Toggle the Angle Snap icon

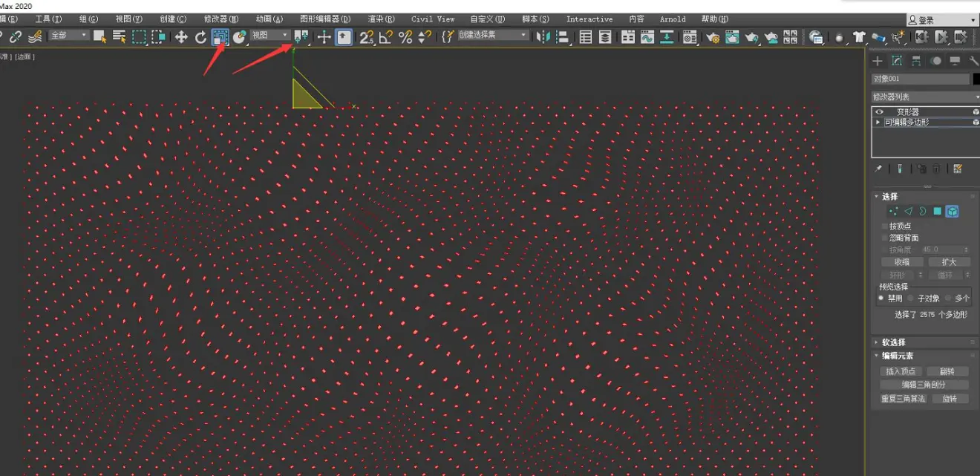click(385, 36)
